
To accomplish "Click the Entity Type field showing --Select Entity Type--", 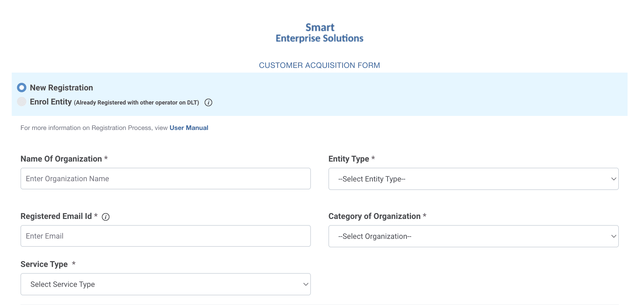I will coord(473,179).
